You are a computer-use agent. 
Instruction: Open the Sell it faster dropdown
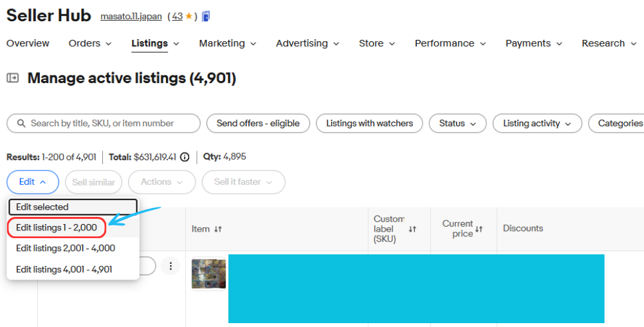click(x=244, y=182)
